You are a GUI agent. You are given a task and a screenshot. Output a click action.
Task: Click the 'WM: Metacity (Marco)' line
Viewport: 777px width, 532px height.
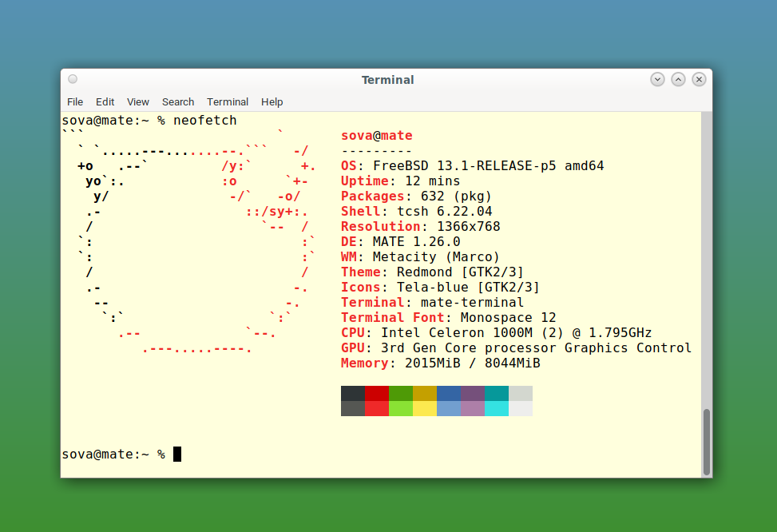click(x=420, y=257)
